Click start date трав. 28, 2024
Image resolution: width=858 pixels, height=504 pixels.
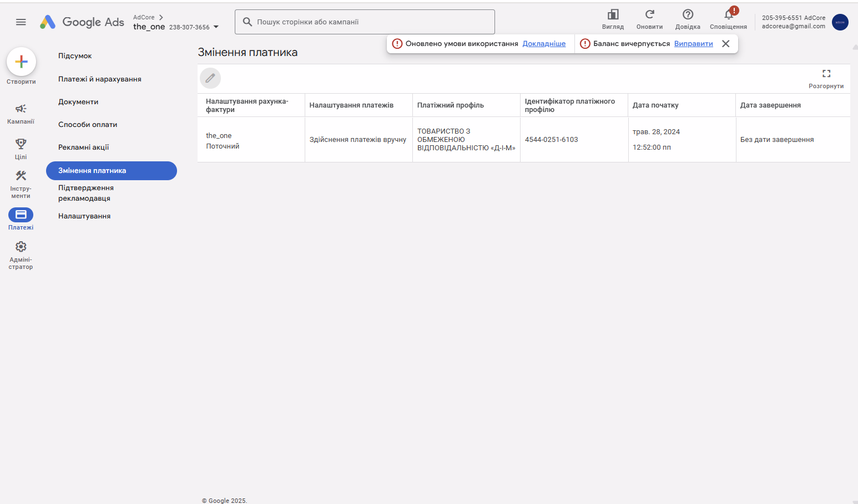[656, 132]
